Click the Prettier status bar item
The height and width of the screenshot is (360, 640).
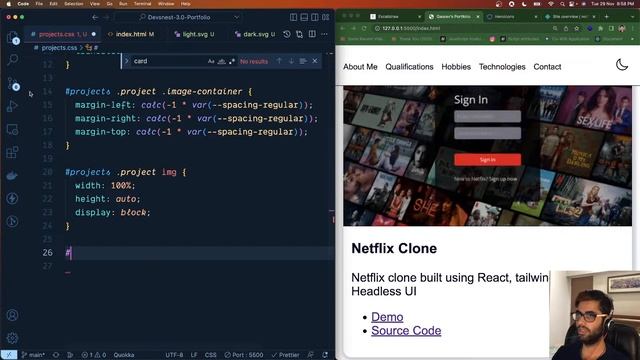[x=286, y=355]
